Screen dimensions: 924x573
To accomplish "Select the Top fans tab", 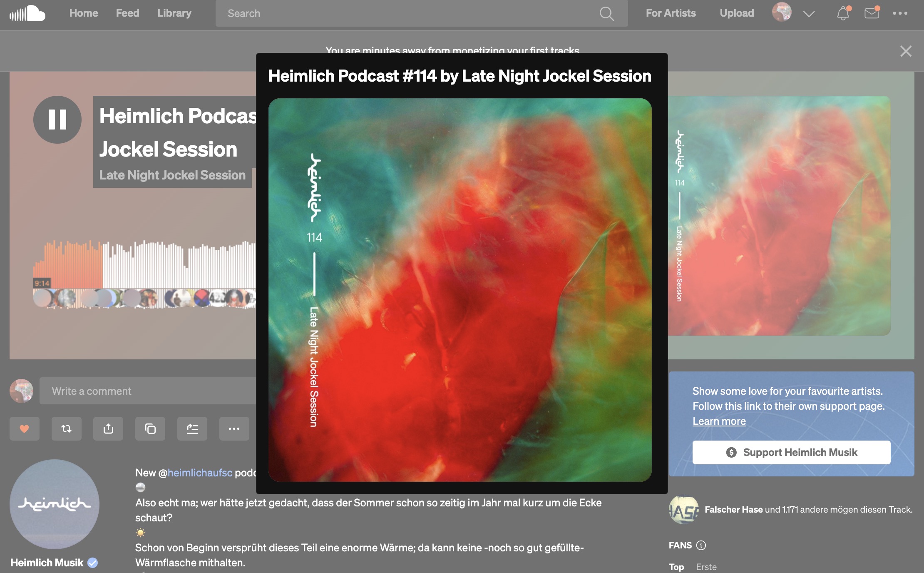I will tap(676, 567).
